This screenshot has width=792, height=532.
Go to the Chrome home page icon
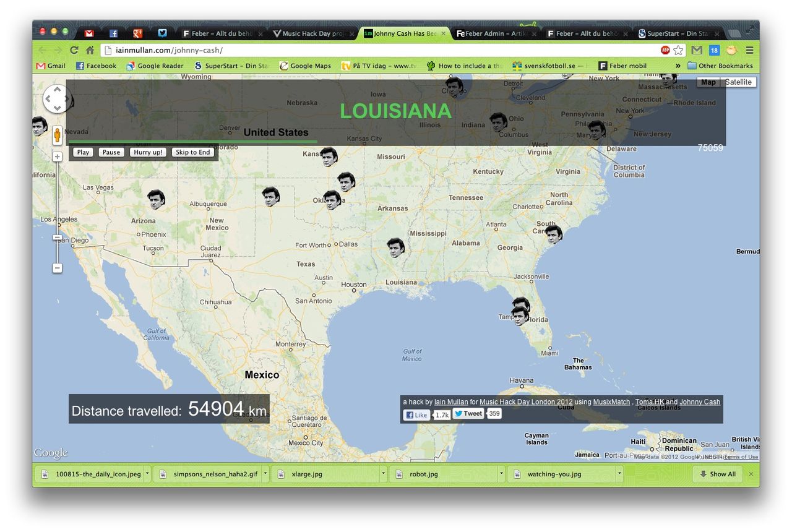(90, 50)
